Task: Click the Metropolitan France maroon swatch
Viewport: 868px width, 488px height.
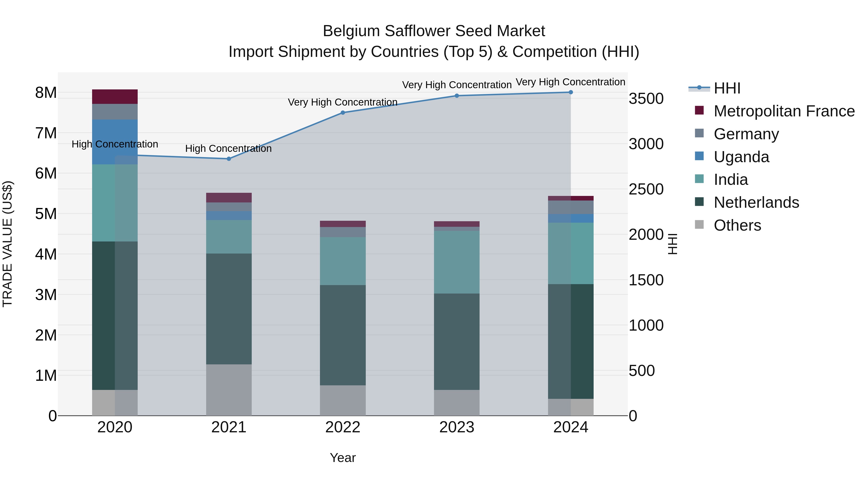Action: pyautogui.click(x=699, y=110)
